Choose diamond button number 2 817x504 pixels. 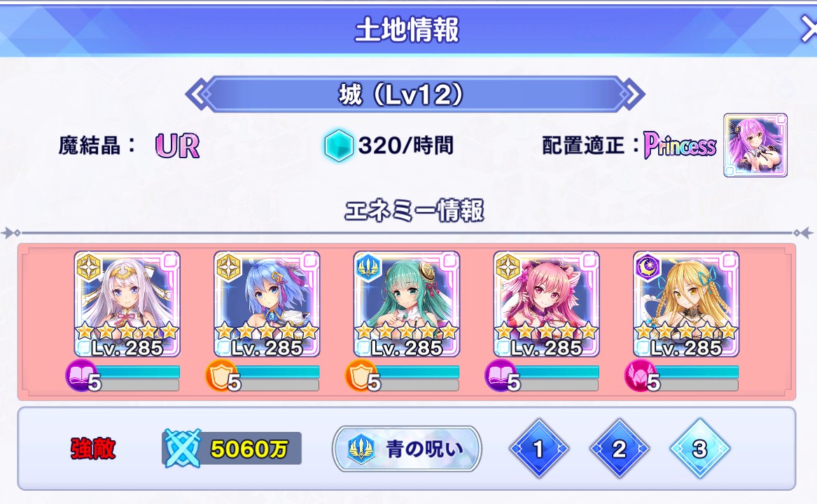(619, 449)
